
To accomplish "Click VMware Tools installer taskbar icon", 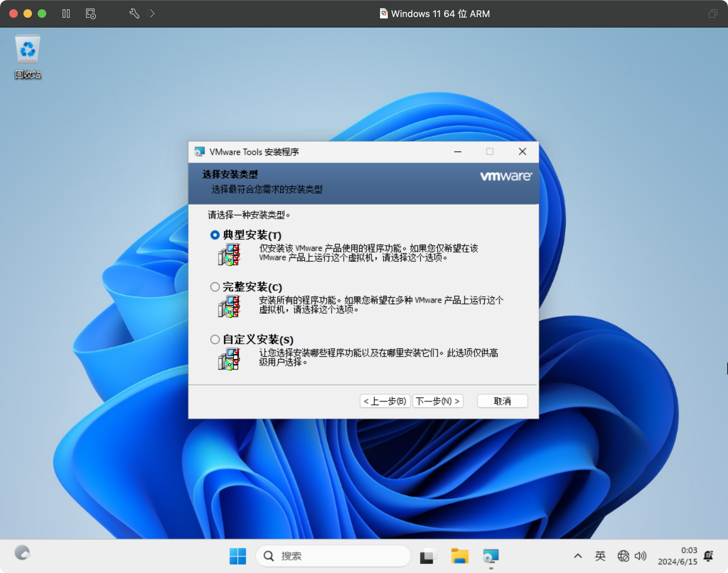I will click(x=491, y=556).
